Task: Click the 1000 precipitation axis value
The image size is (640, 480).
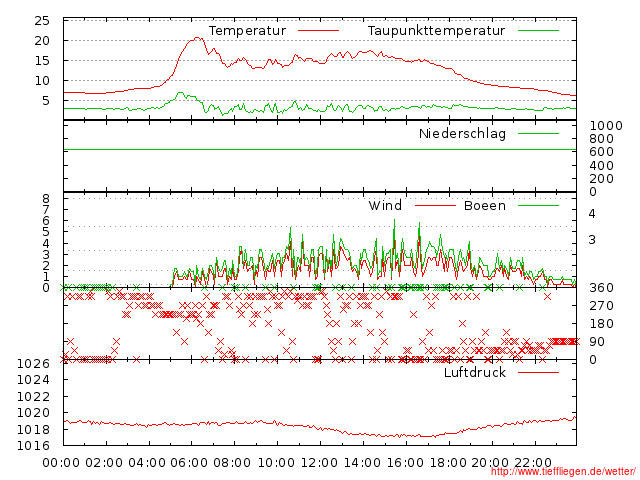Action: [606, 126]
